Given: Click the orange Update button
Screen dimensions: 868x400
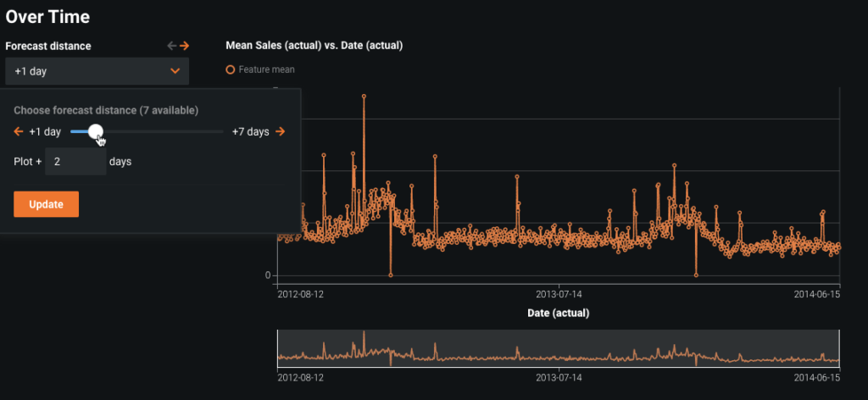Looking at the screenshot, I should pyautogui.click(x=46, y=204).
